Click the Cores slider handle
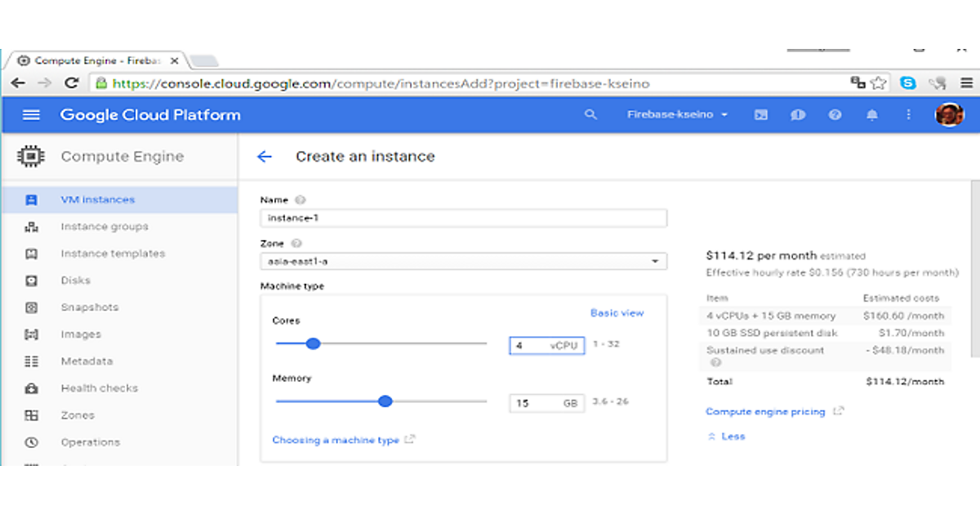Image resolution: width=980 pixels, height=514 pixels. [x=313, y=343]
